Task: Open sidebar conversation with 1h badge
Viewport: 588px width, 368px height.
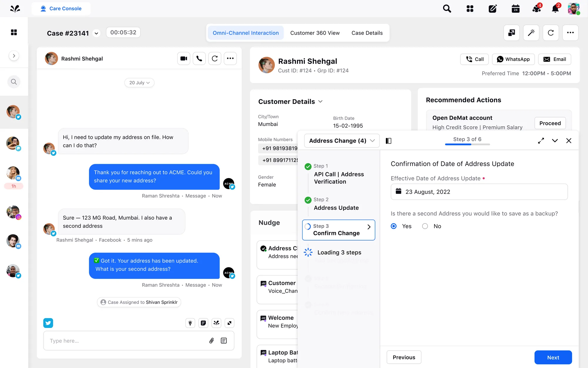Action: (x=14, y=177)
